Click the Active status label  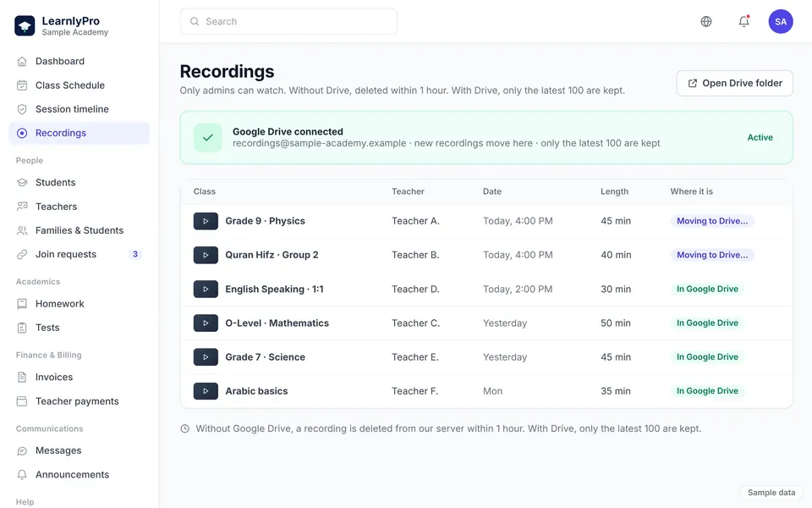[760, 137]
